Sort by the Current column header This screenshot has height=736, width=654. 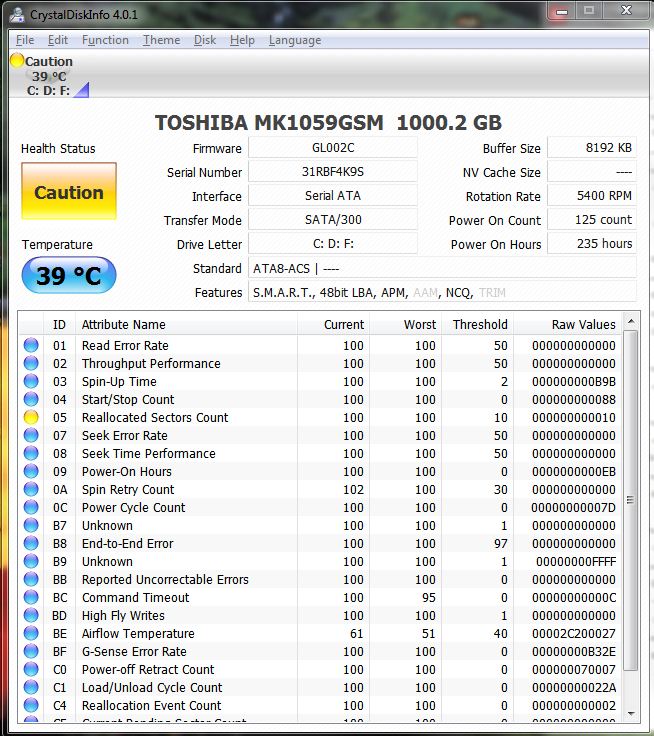point(333,324)
